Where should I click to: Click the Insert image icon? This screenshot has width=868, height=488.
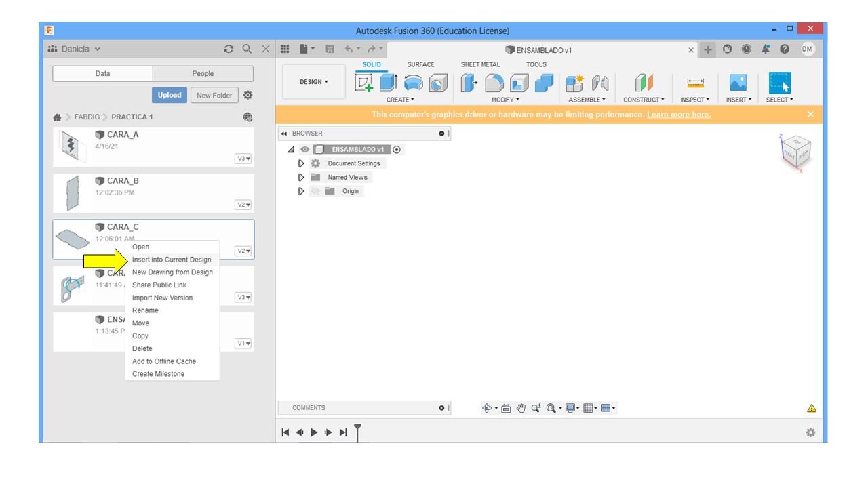pyautogui.click(x=738, y=83)
